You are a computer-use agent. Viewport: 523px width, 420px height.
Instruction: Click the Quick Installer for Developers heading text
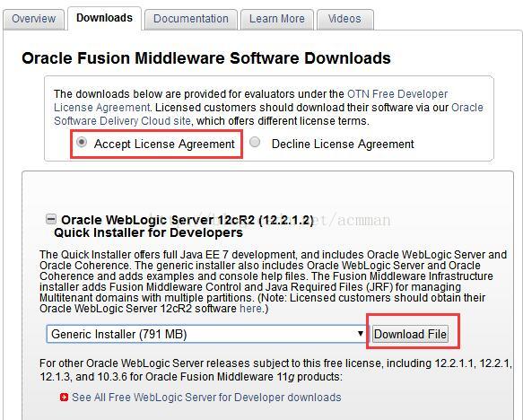(148, 232)
